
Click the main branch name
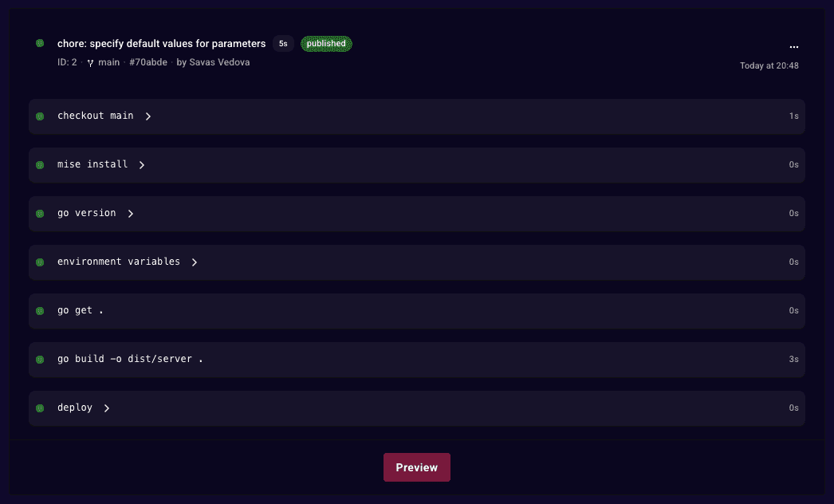pyautogui.click(x=109, y=62)
